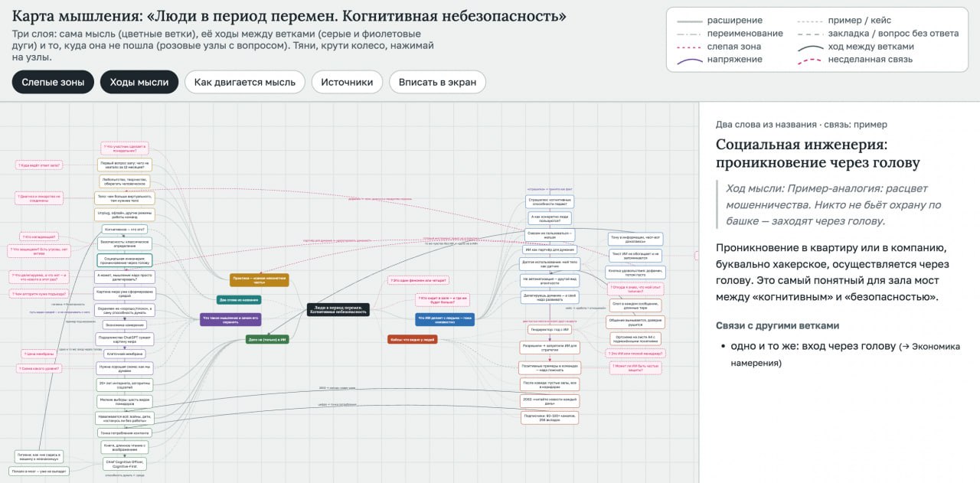The height and width of the screenshot is (483, 980).
Task: Click node «После ковида: пустые залы, все в коридорах»
Action: point(550,383)
